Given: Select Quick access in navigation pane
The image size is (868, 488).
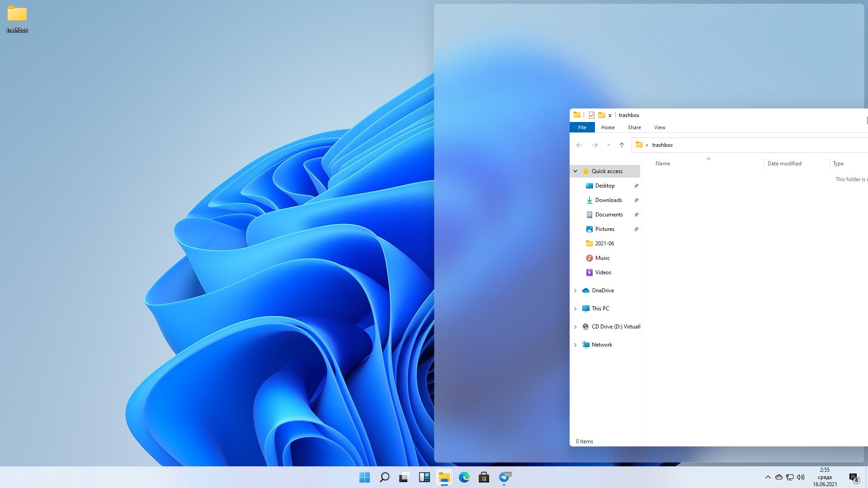Looking at the screenshot, I should click(607, 171).
